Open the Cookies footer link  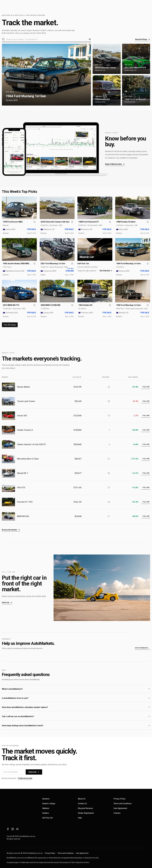point(117,813)
